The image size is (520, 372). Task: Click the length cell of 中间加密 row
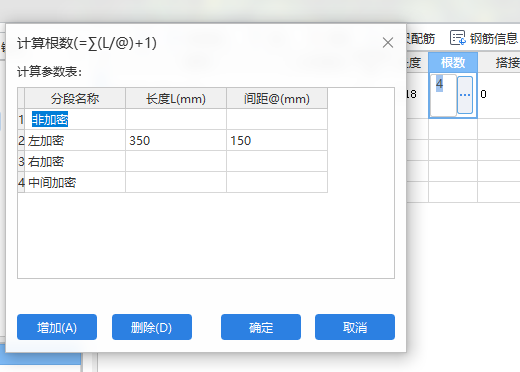pyautogui.click(x=176, y=182)
